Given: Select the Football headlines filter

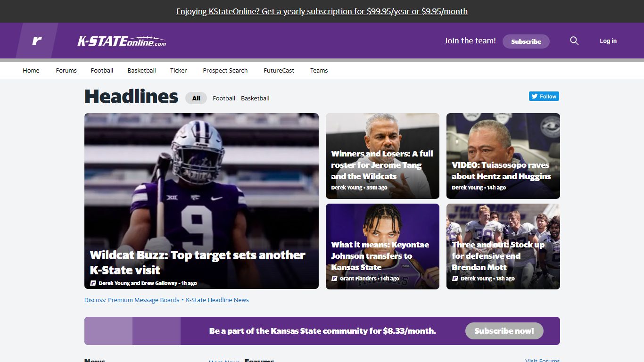Looking at the screenshot, I should pos(224,98).
